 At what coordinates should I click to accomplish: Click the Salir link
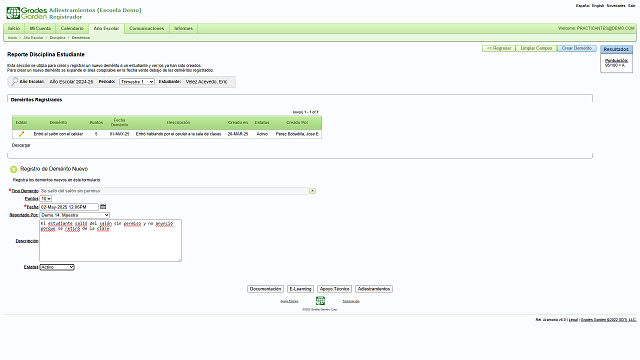click(x=632, y=6)
